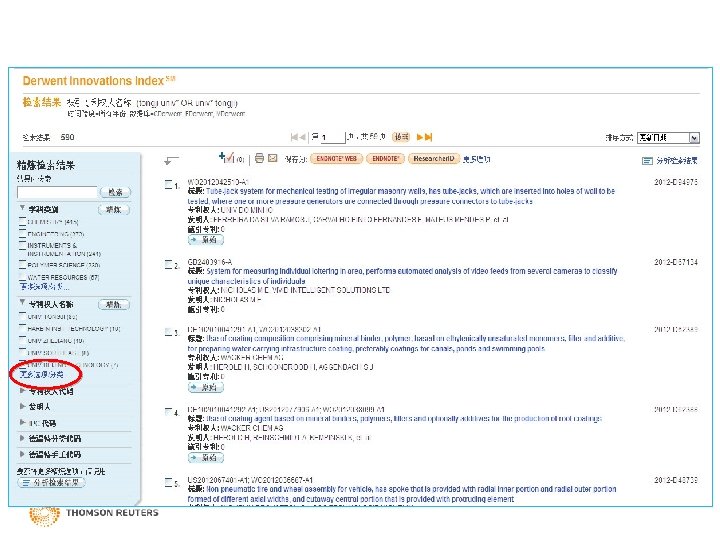Check the ENGINEERING subject category
This screenshot has width=720, height=540.
coord(22,233)
